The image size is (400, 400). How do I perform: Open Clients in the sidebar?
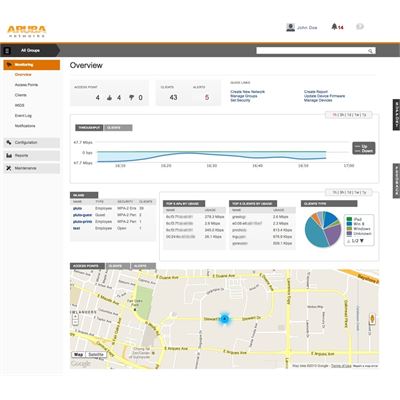pyautogui.click(x=21, y=95)
